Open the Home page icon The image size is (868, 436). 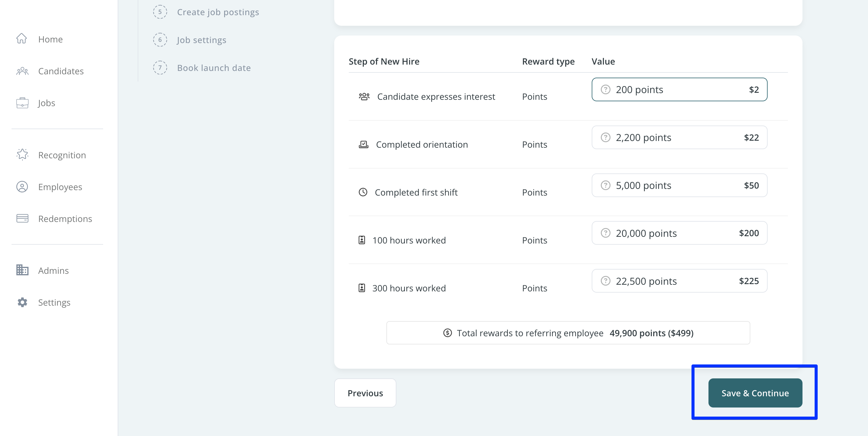(x=22, y=39)
